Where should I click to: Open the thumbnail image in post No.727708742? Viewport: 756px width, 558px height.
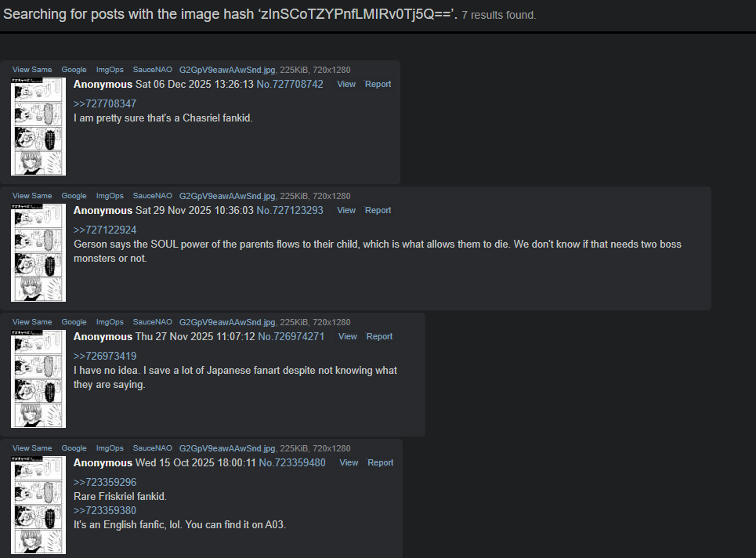tap(38, 126)
